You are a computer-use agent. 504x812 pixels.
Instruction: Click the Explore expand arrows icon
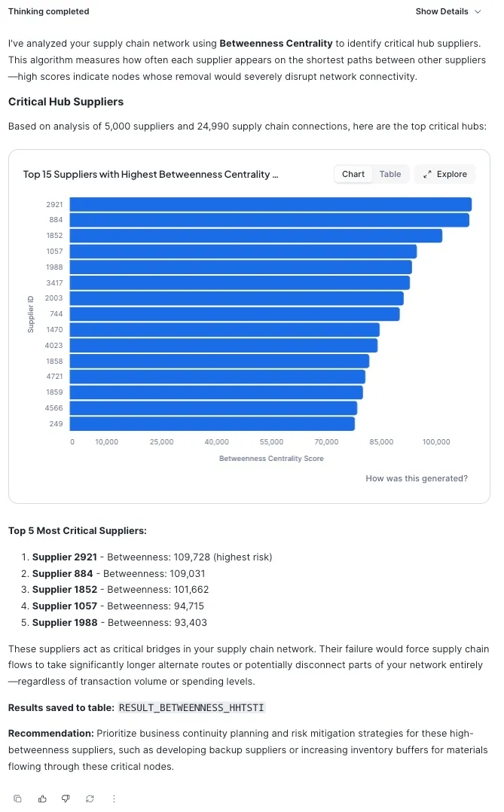click(x=427, y=174)
